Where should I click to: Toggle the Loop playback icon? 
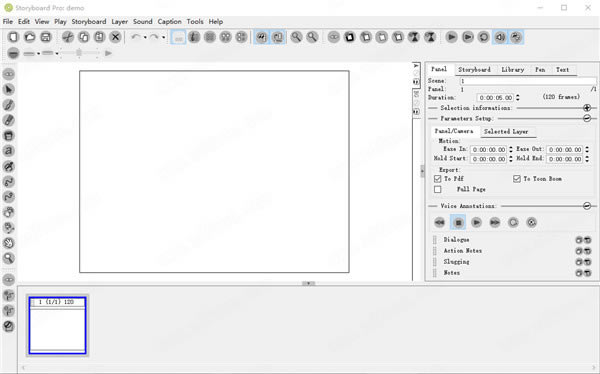pos(484,37)
